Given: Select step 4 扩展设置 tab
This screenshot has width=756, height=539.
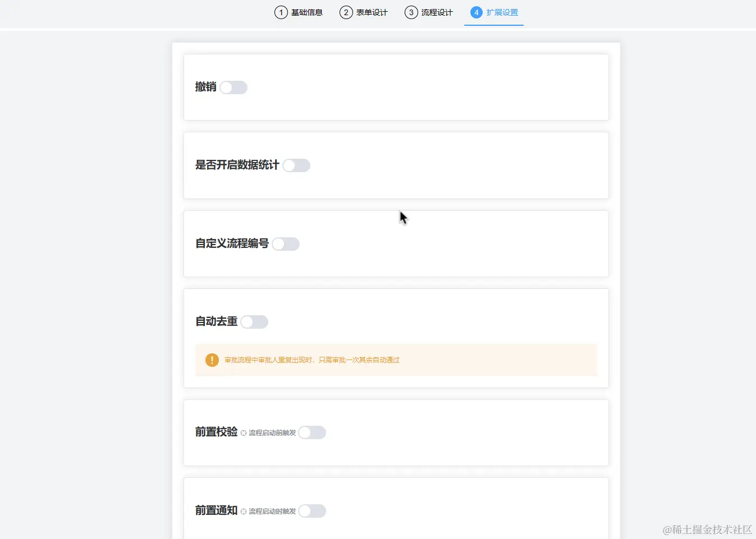Looking at the screenshot, I should 494,12.
